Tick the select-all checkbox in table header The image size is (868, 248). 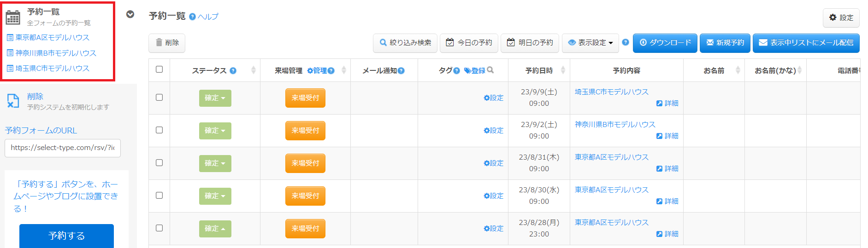[159, 69]
